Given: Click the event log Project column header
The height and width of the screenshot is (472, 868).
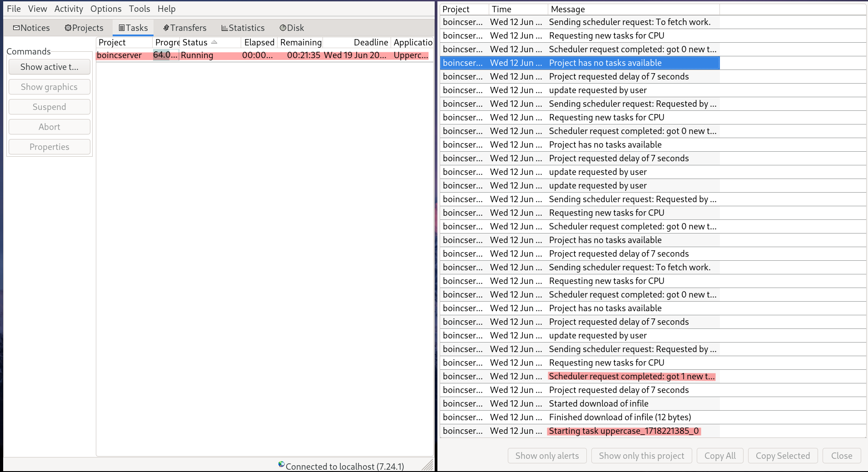Looking at the screenshot, I should 464,9.
